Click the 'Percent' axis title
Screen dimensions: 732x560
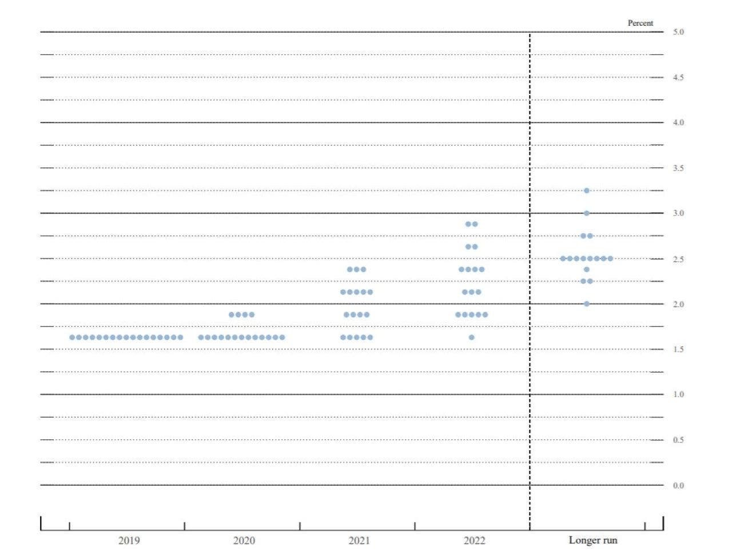tap(640, 23)
